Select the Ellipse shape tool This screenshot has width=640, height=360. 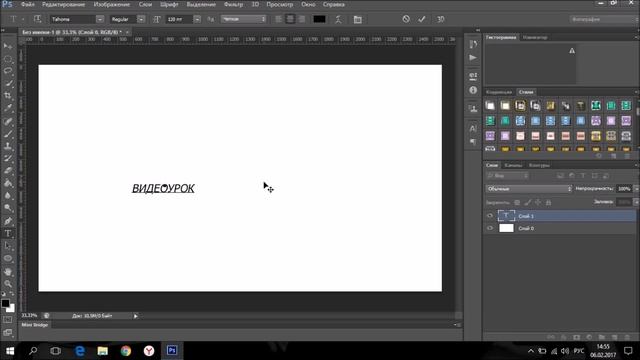pyautogui.click(x=8, y=258)
